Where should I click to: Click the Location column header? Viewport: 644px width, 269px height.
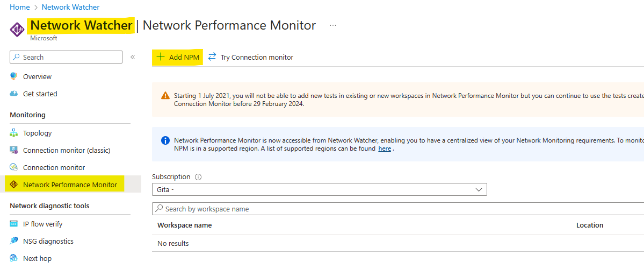[x=590, y=225]
